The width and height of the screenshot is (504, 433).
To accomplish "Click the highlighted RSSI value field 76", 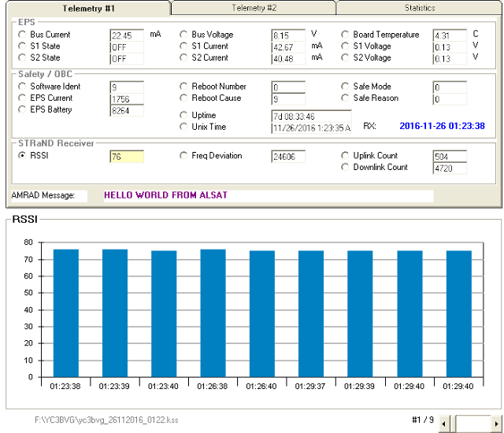I will [x=127, y=157].
